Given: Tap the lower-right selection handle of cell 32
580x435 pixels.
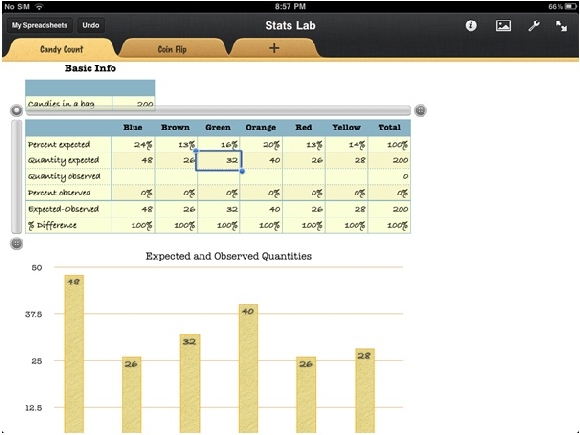Looking at the screenshot, I should coord(242,171).
